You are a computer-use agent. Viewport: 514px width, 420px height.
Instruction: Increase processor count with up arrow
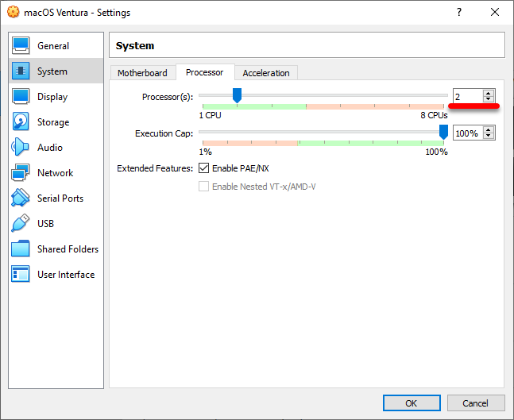tap(489, 93)
